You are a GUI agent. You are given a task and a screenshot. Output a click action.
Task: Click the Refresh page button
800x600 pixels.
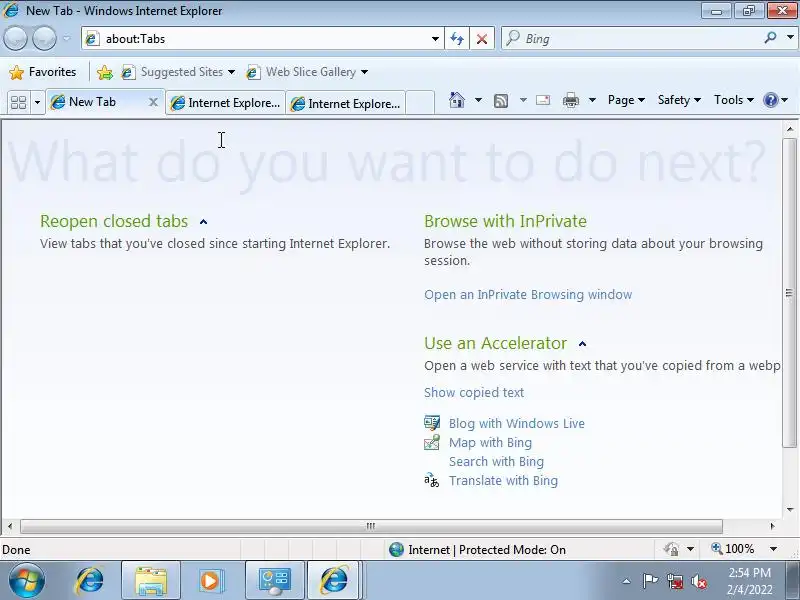coord(457,39)
